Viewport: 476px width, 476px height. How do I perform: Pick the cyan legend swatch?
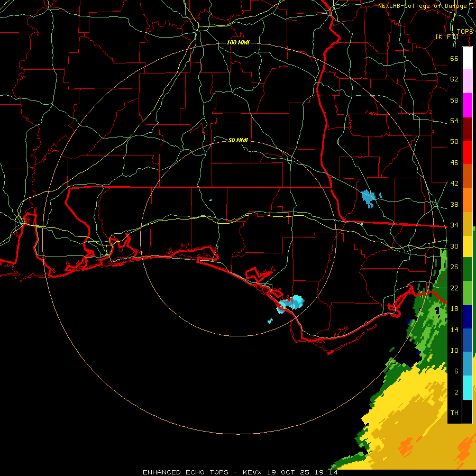coord(467,388)
